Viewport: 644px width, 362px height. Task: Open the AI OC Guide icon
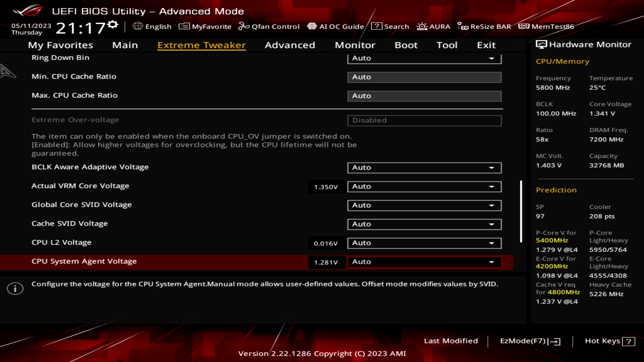[312, 26]
